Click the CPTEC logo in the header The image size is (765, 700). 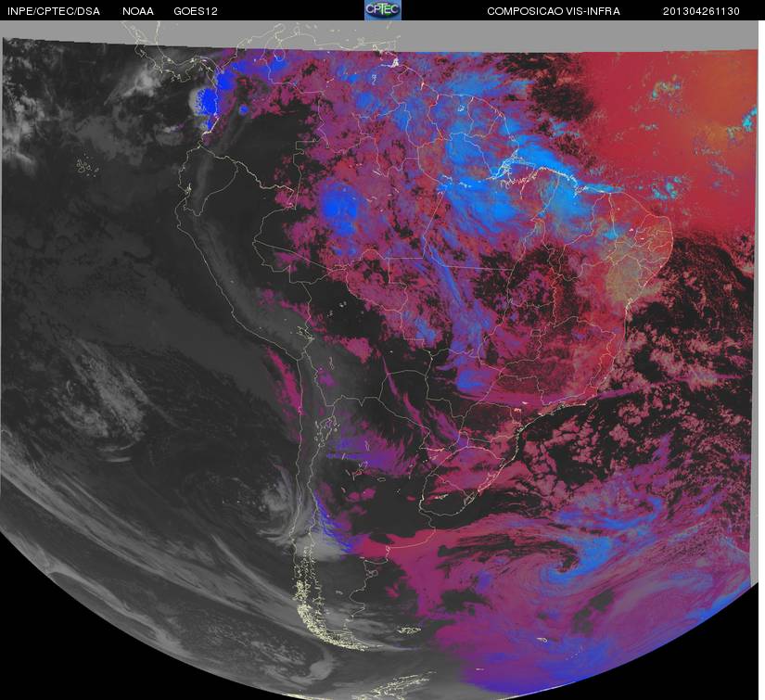pos(382,10)
